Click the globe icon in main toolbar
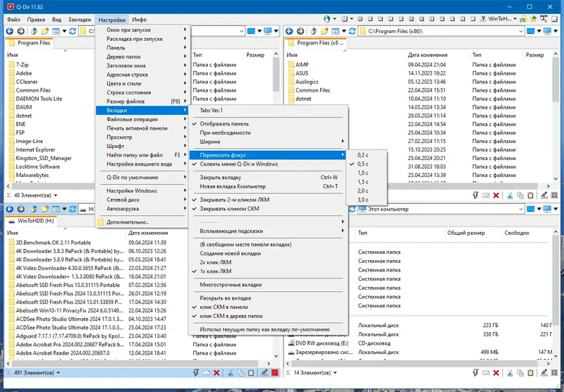The width and height of the screenshot is (564, 392). click(x=326, y=19)
